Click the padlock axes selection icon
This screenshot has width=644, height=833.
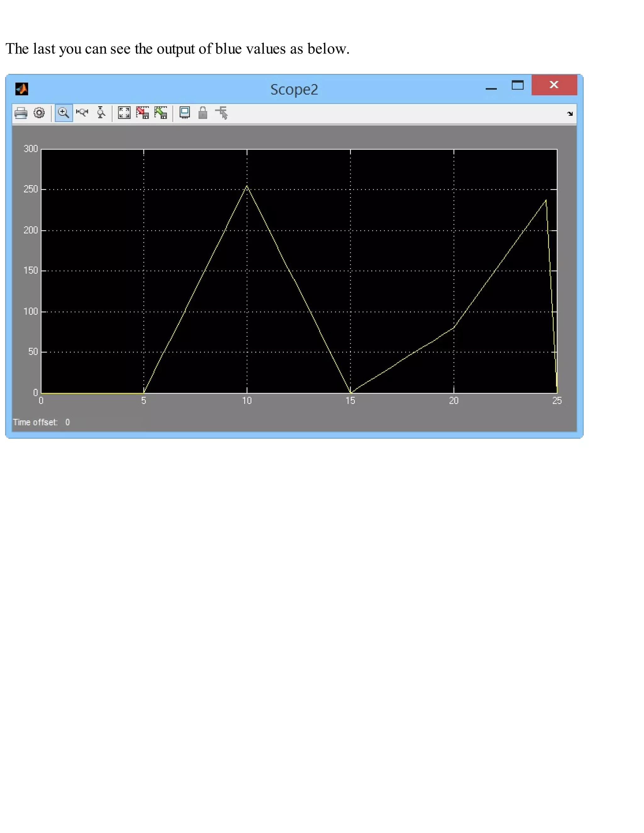tap(203, 113)
